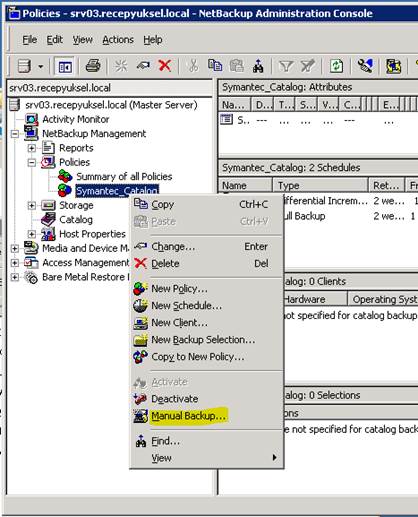This screenshot has width=418, height=517.
Task: Expand the Host Properties node
Action: [32, 234]
